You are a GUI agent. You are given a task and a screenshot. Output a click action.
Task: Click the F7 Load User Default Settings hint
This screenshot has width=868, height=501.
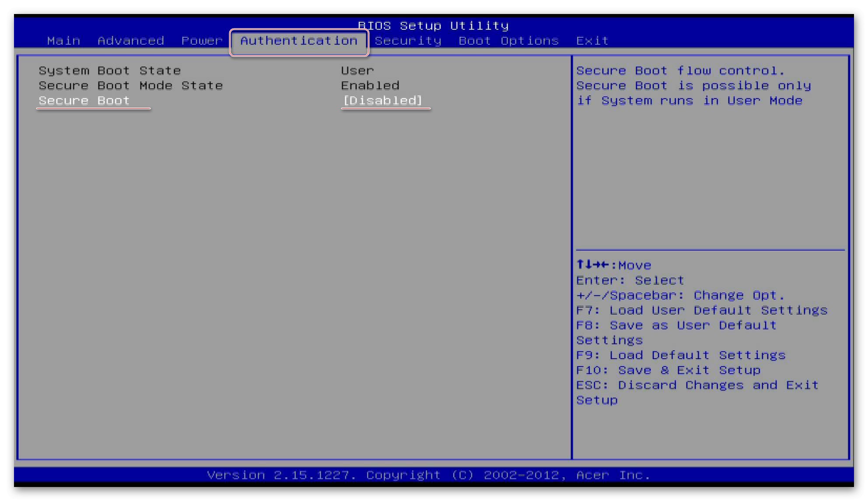pos(701,310)
